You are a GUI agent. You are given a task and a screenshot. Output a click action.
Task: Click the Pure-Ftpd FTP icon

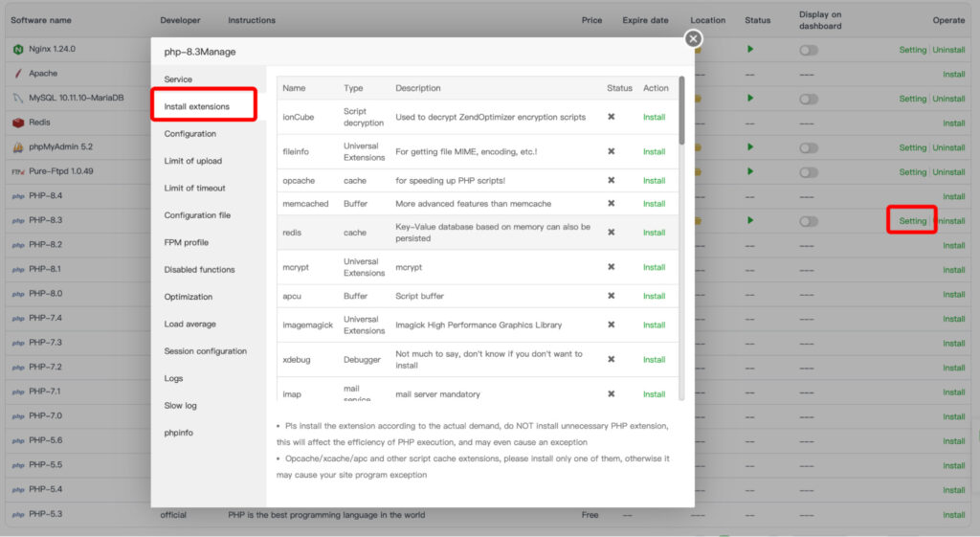click(x=18, y=172)
